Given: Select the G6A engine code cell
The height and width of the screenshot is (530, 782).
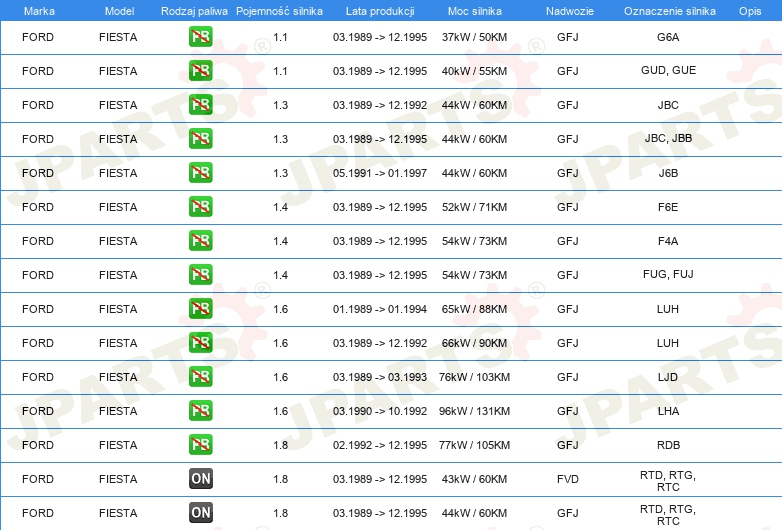Looking at the screenshot, I should [x=668, y=37].
